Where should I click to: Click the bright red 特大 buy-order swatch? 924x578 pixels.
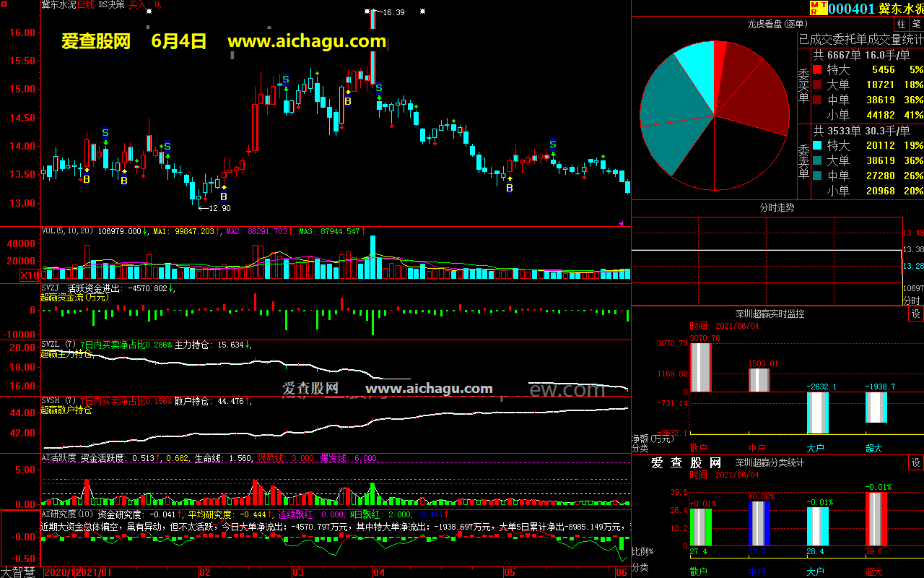coord(816,70)
